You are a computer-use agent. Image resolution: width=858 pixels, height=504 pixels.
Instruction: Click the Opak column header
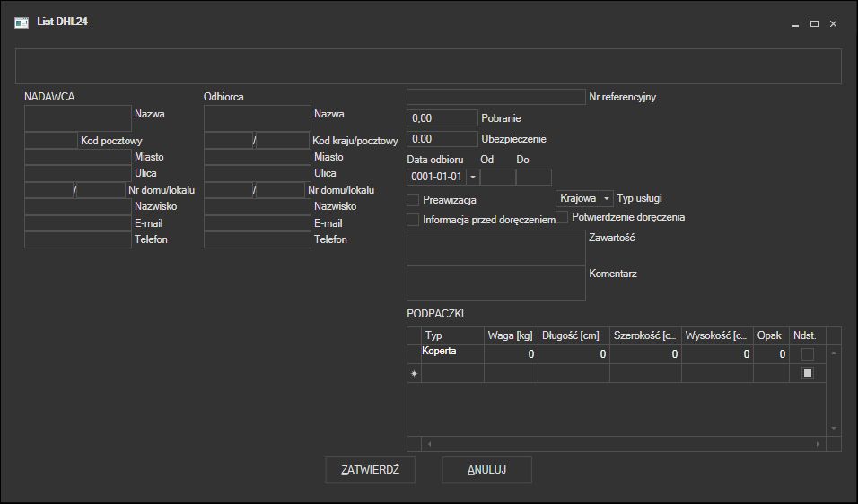coord(771,335)
